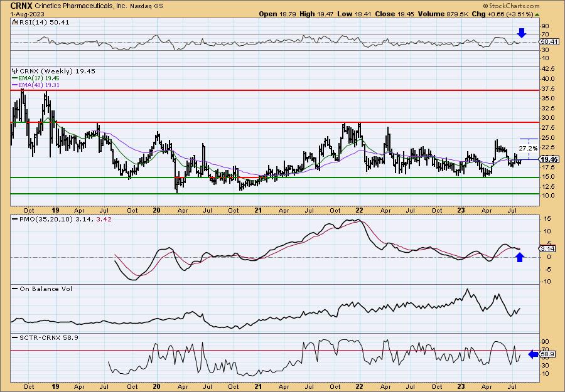This screenshot has height=392, width=565.
Task: Click the 42.5 price axis label
Action: (x=547, y=68)
